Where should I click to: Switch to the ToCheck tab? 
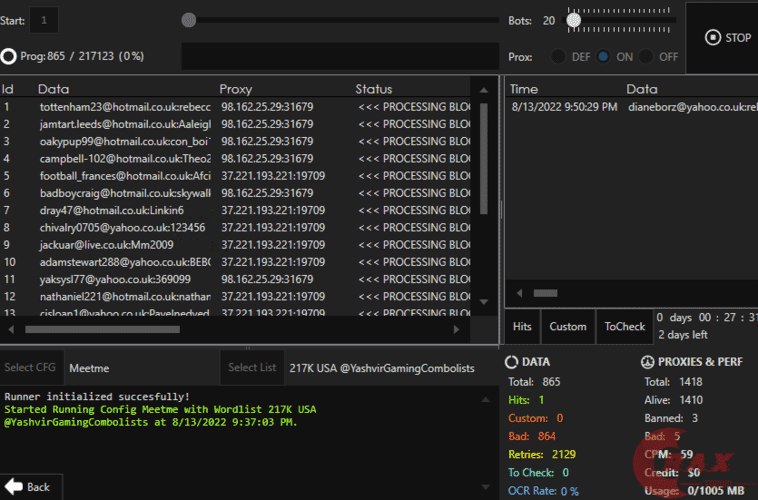(x=625, y=327)
